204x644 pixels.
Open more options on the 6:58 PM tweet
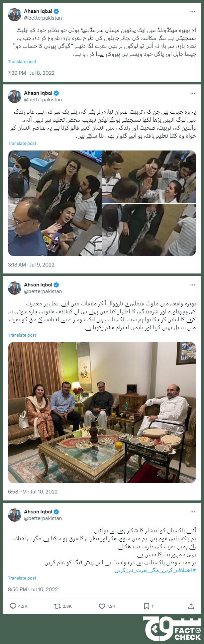point(193,285)
